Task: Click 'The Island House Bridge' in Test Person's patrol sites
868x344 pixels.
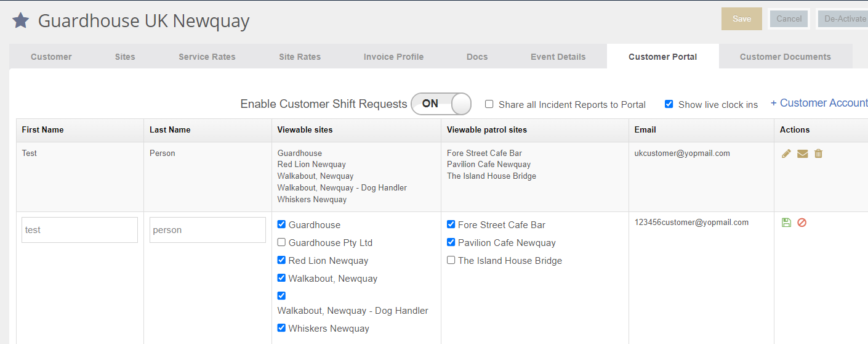Action: click(491, 176)
